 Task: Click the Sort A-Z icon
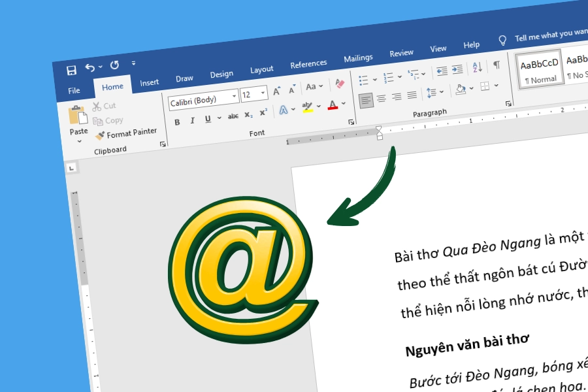tap(477, 67)
